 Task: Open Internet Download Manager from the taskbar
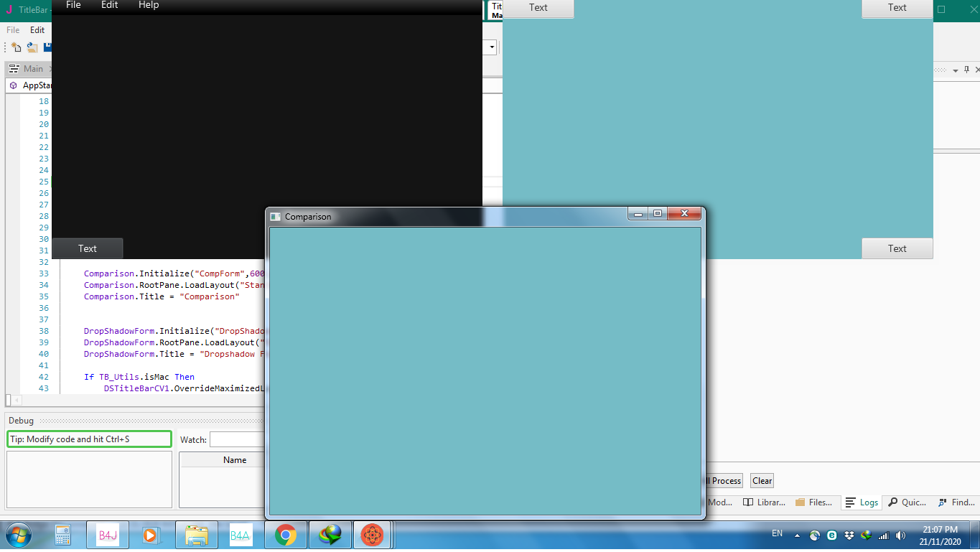pyautogui.click(x=330, y=535)
